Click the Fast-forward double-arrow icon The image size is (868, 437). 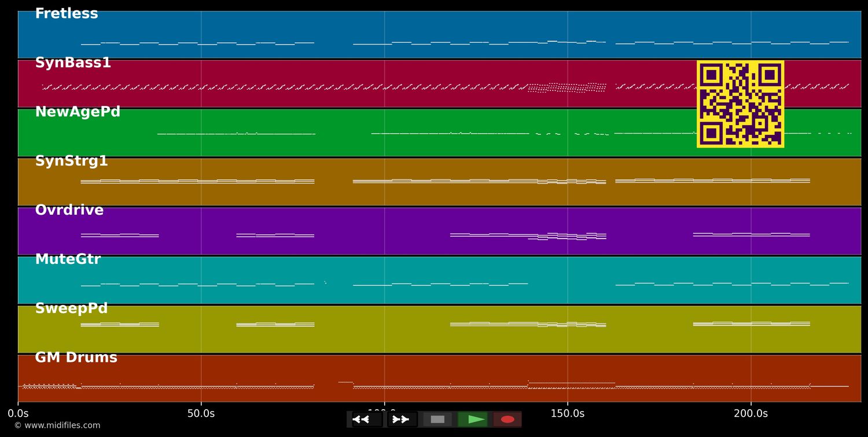coord(400,420)
